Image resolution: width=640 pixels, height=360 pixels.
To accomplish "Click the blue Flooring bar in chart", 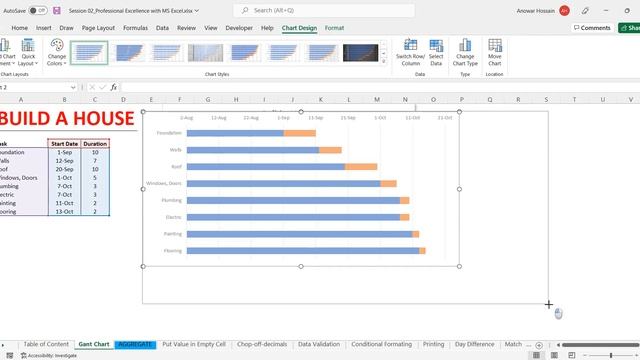I will coord(303,251).
